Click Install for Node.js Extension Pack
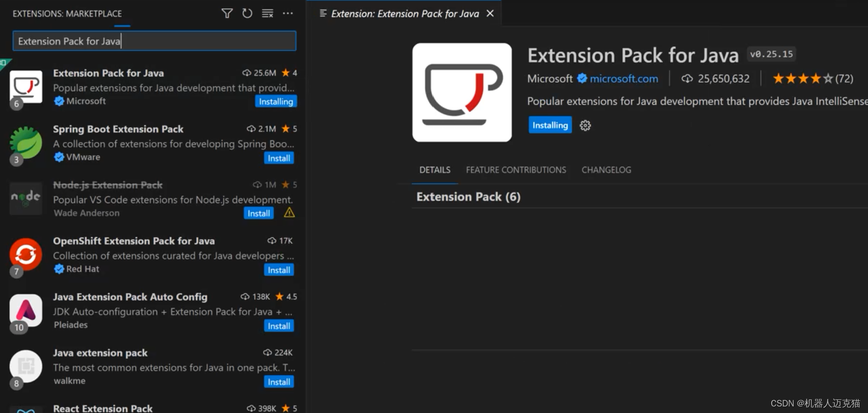 259,213
